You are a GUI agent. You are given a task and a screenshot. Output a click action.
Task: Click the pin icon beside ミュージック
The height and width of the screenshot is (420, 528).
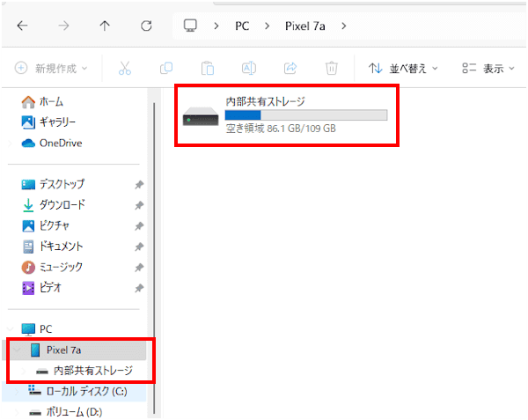(x=139, y=268)
